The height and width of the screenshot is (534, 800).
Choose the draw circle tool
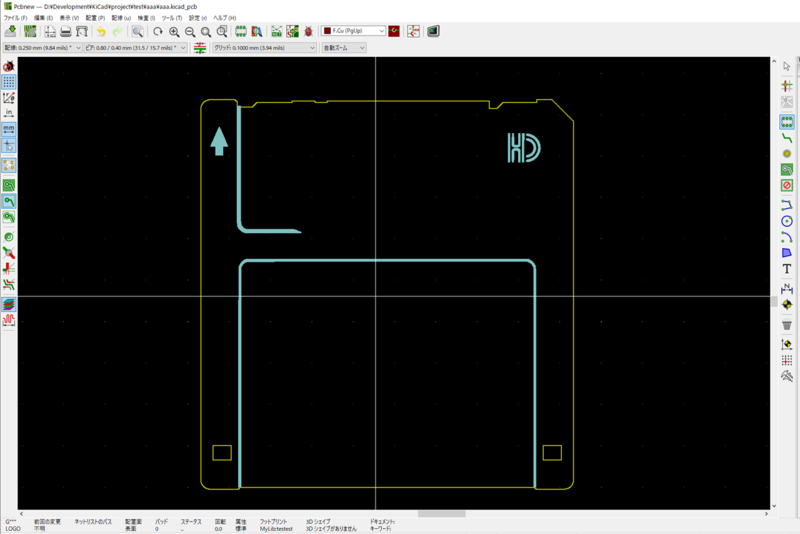pos(787,221)
